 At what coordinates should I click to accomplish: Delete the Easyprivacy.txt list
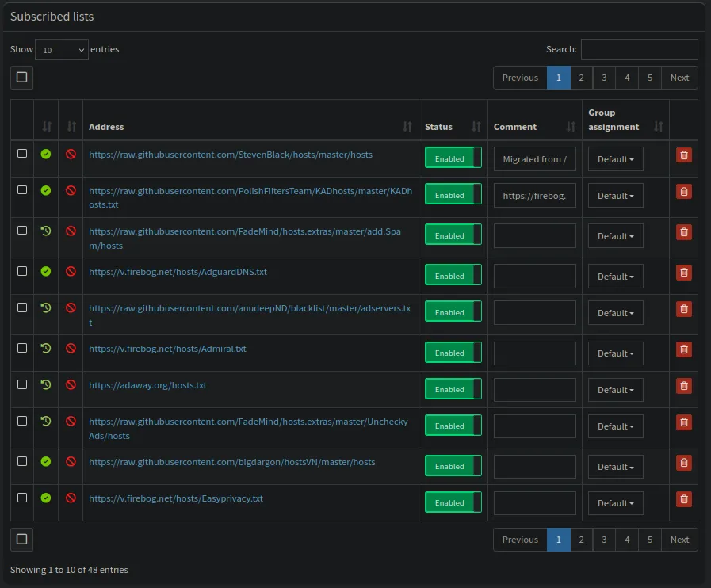click(x=684, y=499)
